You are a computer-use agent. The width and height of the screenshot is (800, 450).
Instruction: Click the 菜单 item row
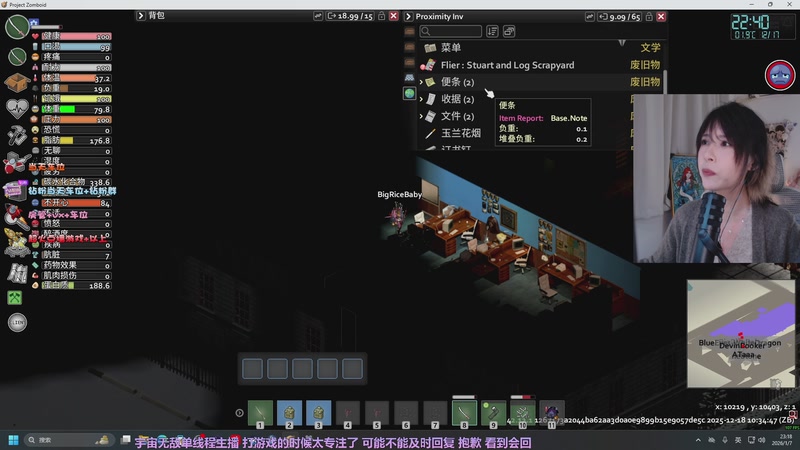[x=541, y=48]
